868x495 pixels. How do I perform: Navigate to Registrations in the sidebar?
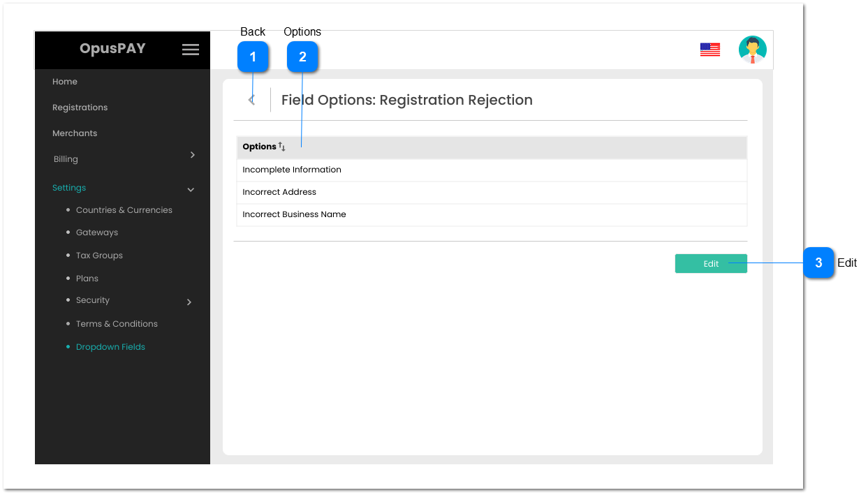pos(80,107)
